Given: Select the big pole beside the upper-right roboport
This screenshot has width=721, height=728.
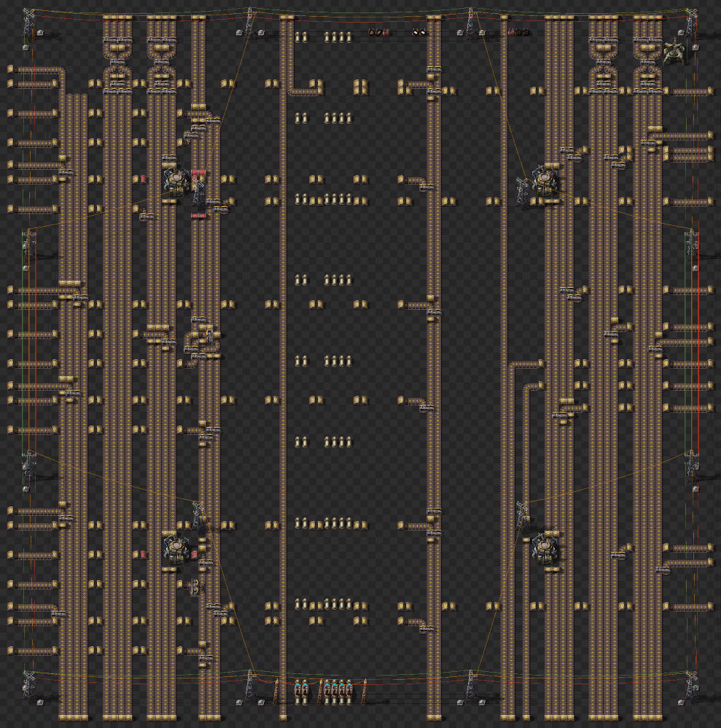Looking at the screenshot, I should [x=523, y=191].
